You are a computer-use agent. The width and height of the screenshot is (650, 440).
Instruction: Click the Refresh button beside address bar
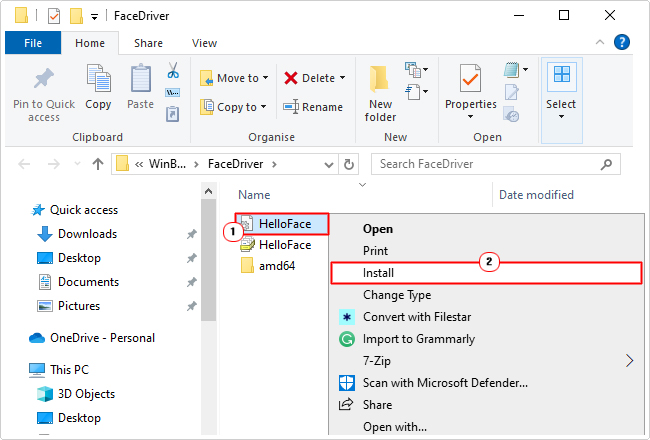click(x=349, y=164)
